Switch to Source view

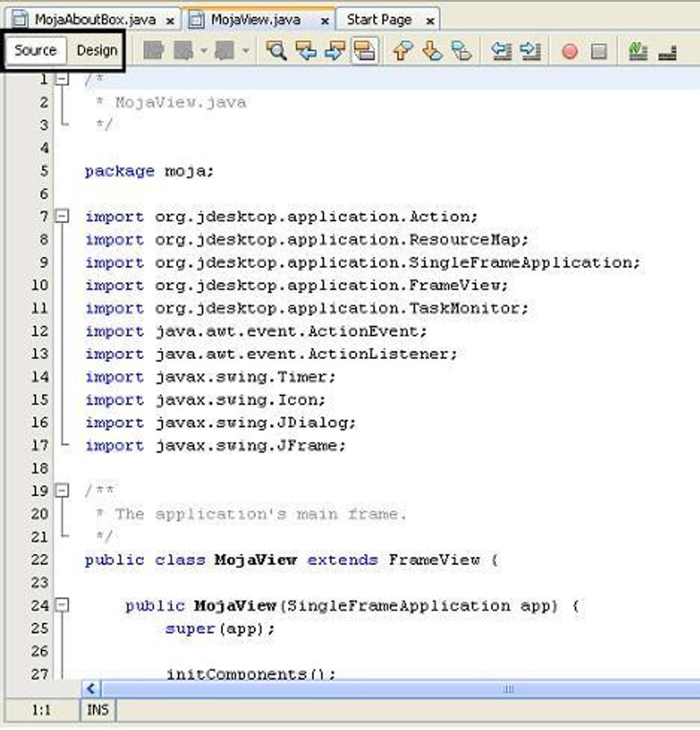tap(35, 50)
